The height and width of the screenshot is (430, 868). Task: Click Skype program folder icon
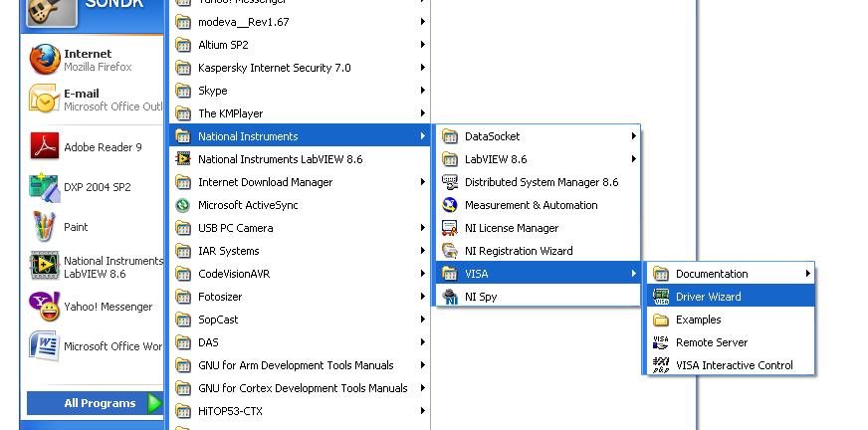pyautogui.click(x=183, y=91)
